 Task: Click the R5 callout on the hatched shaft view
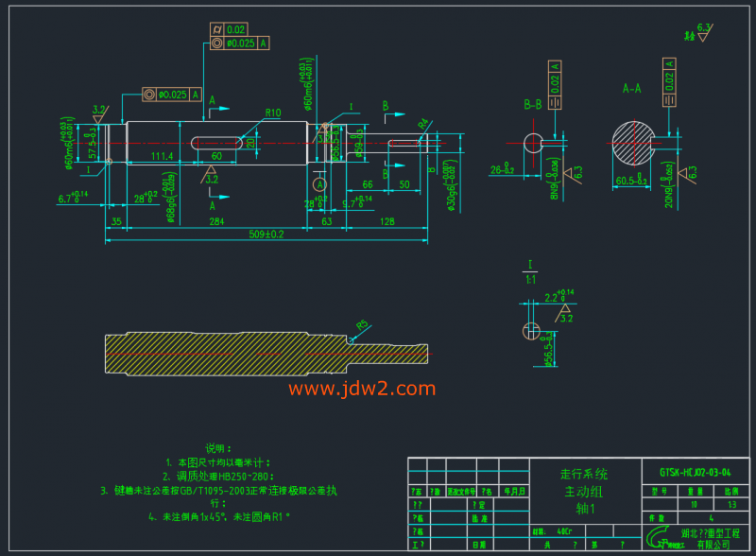[361, 326]
